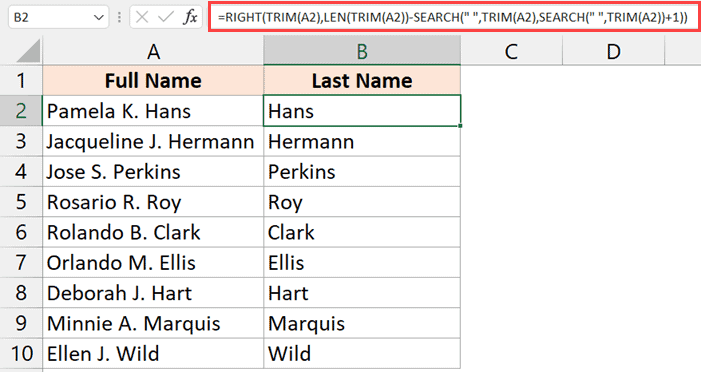Click the Hermann cell in column B
Viewport: 701px width, 372px height.
coord(362,141)
